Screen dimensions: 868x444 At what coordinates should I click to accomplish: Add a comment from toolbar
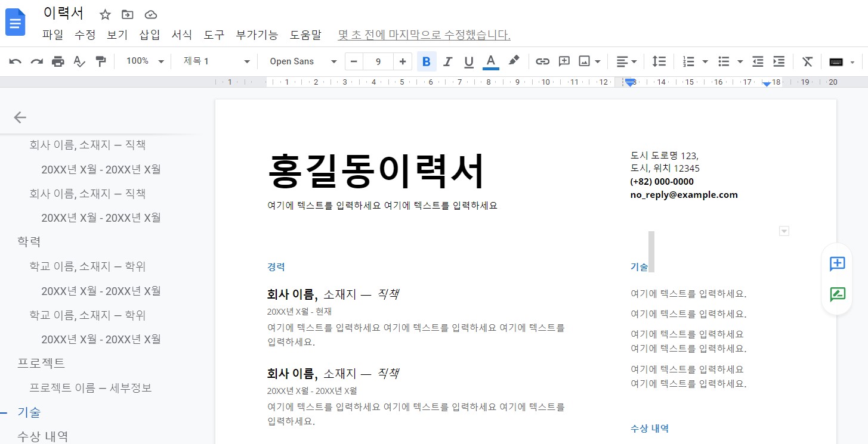pos(564,61)
